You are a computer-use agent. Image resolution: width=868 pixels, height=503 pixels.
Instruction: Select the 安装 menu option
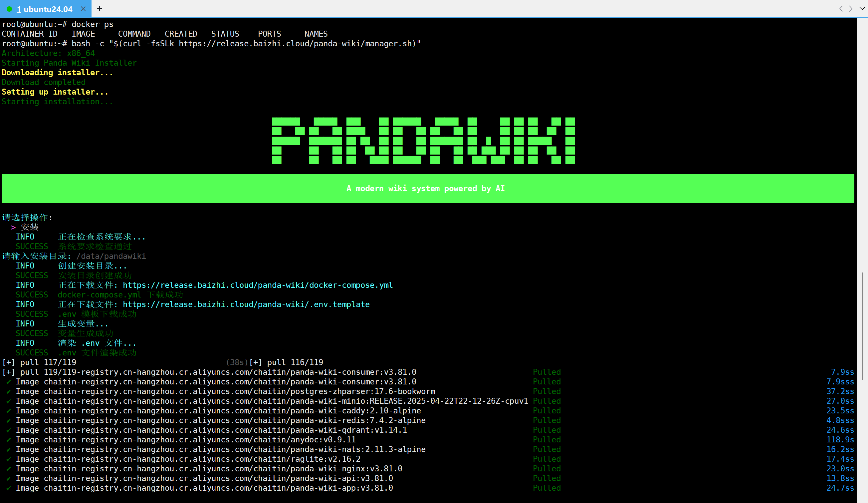(x=30, y=227)
